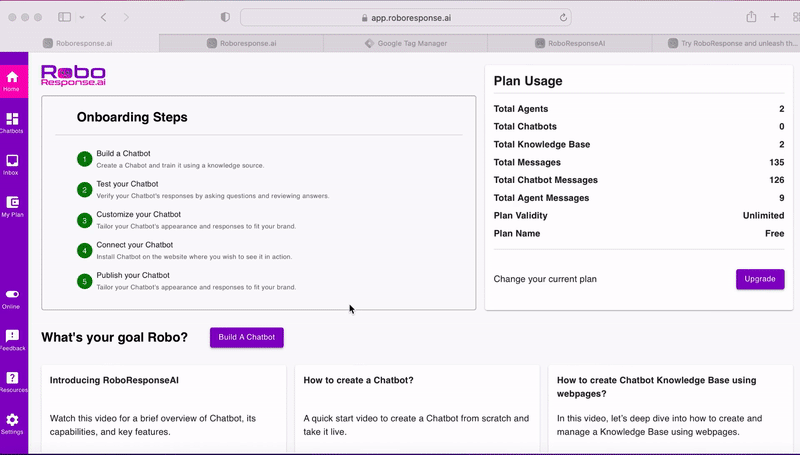Open My Plan from the sidebar

click(12, 204)
